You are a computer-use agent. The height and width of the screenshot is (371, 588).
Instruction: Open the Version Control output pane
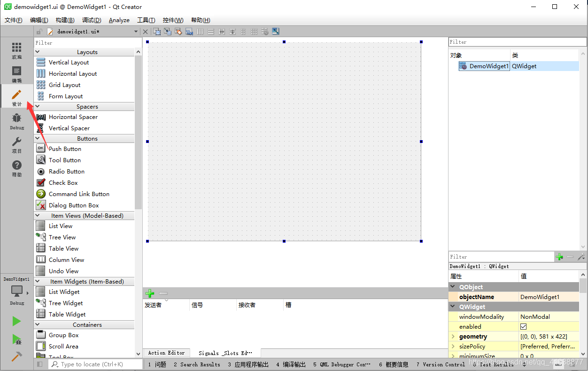tap(441, 364)
